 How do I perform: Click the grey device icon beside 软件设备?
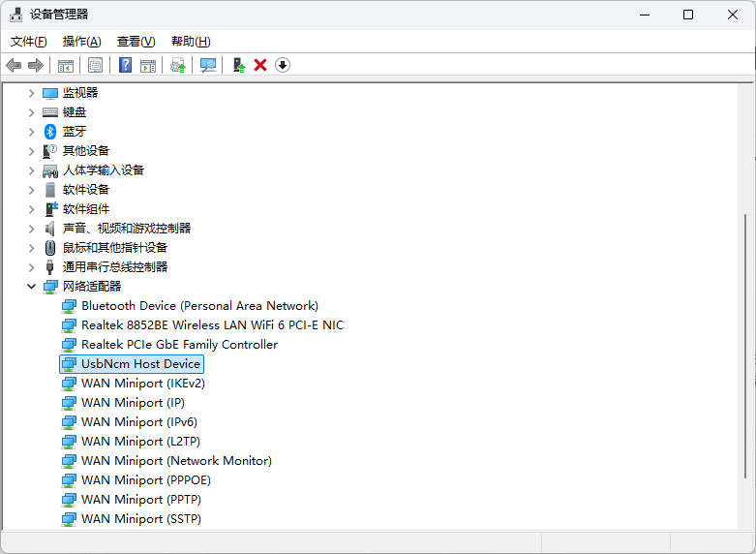point(50,190)
